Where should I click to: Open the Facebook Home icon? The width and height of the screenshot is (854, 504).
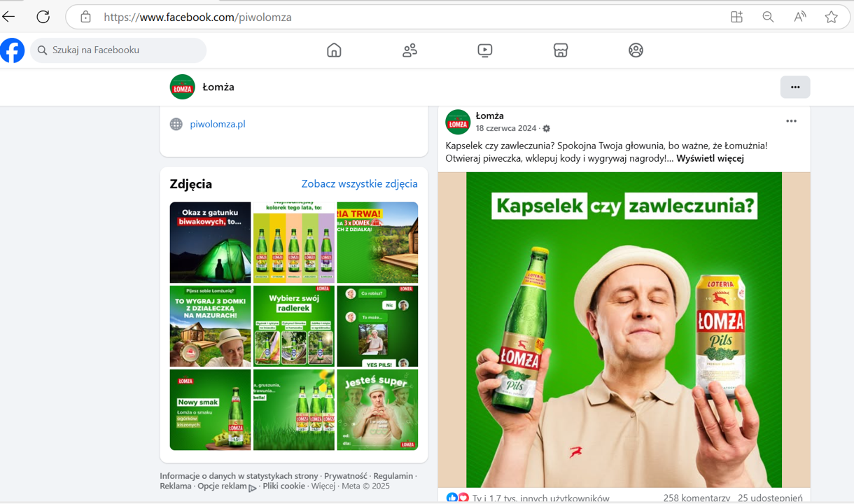point(334,50)
